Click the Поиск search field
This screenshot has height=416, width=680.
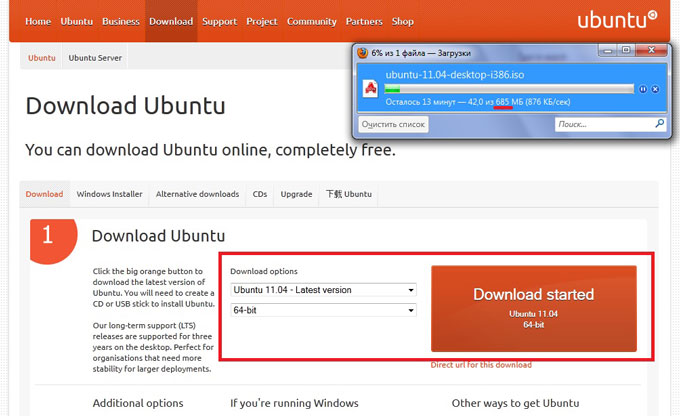(610, 124)
